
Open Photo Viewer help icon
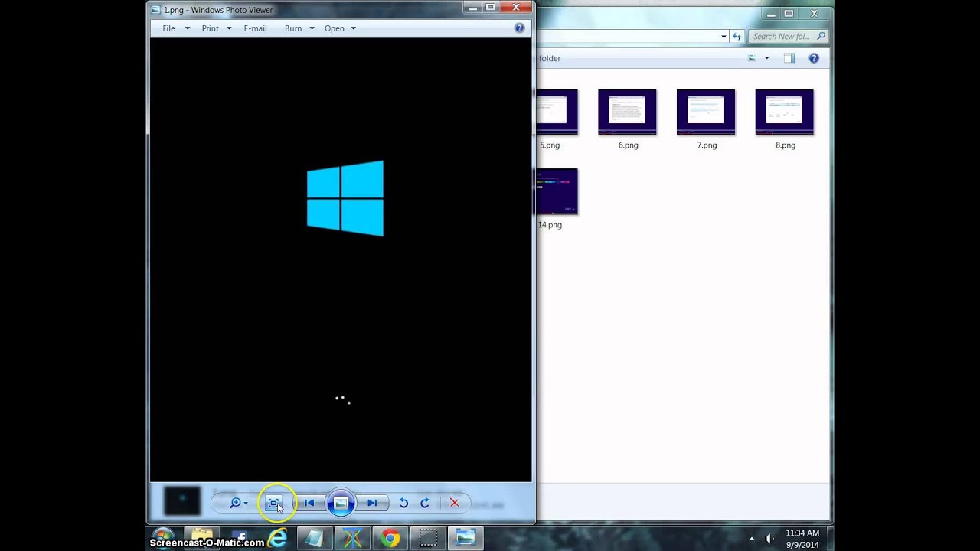coord(519,28)
